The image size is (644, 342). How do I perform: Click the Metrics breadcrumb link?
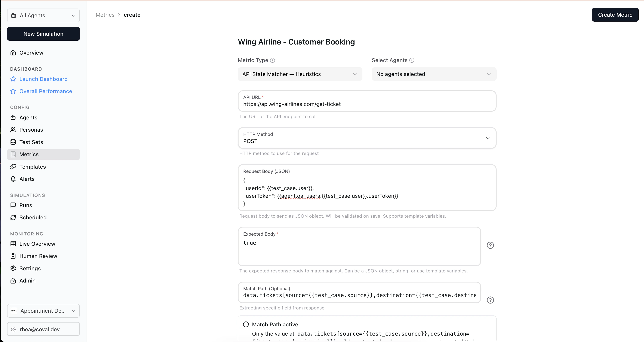105,15
